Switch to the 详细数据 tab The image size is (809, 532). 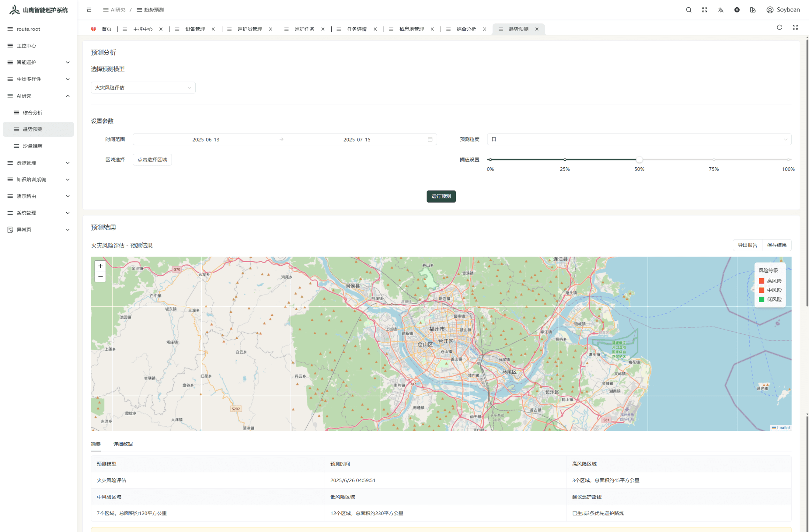click(123, 444)
